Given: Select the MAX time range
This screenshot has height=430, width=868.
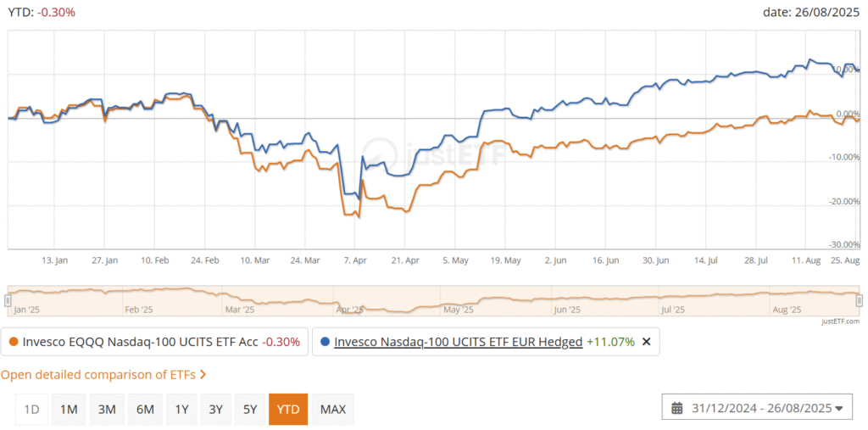Looking at the screenshot, I should click(x=332, y=410).
